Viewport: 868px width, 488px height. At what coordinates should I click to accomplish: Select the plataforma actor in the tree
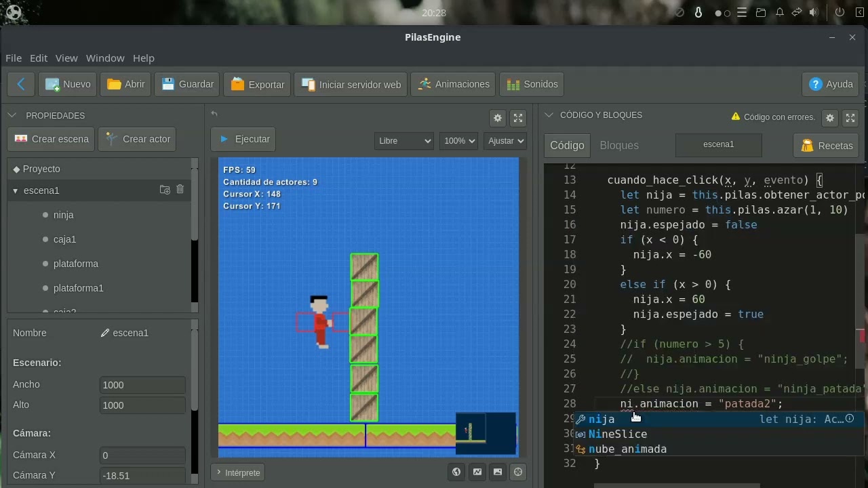pos(76,264)
